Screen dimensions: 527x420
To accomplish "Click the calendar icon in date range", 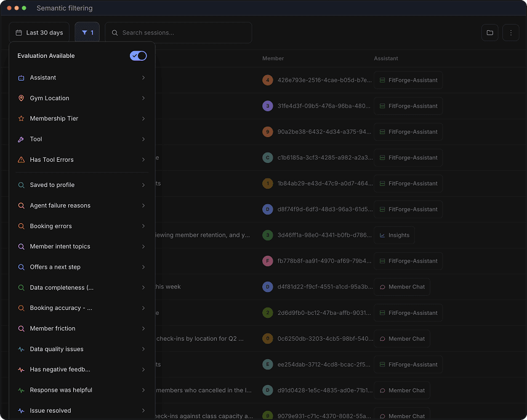I will (19, 33).
